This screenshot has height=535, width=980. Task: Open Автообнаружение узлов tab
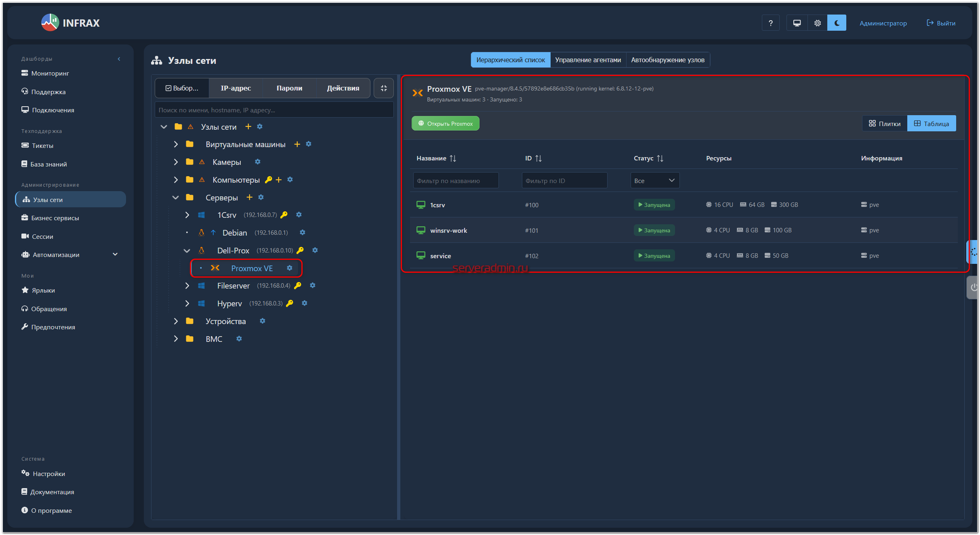click(667, 60)
